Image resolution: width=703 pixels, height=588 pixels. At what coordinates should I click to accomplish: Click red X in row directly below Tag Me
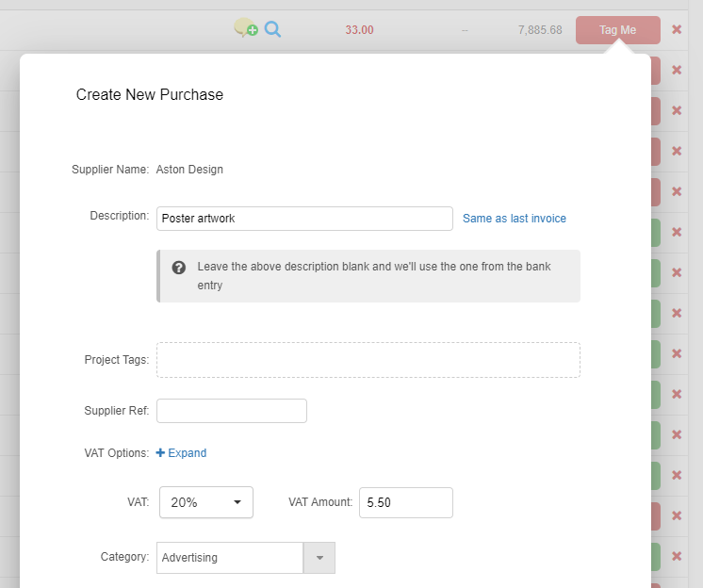(x=677, y=70)
